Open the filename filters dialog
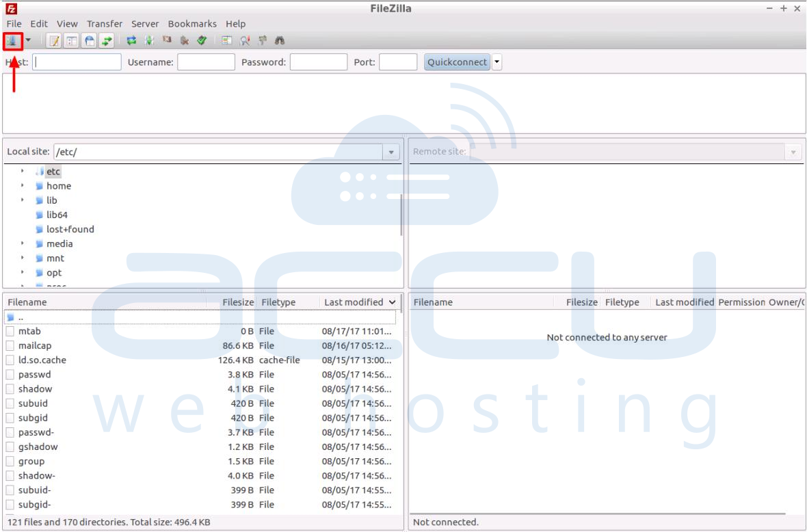 tap(226, 40)
